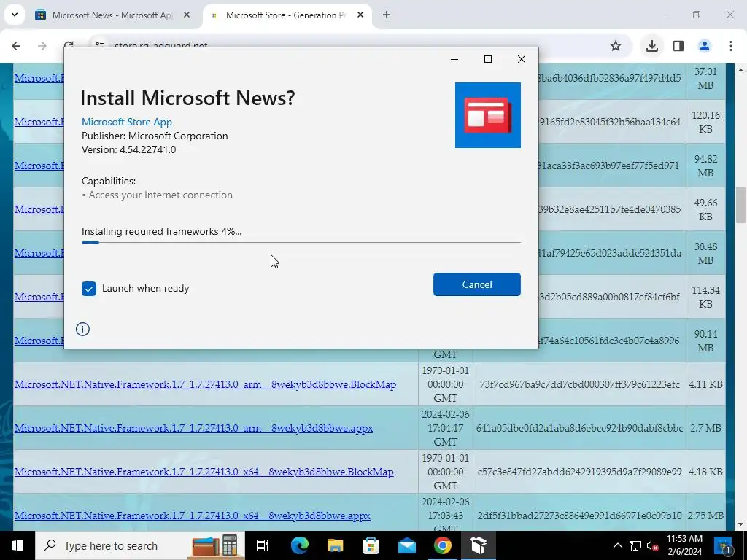This screenshot has width=747, height=560.
Task: Click the 120.16 KB size cell
Action: tap(705, 122)
